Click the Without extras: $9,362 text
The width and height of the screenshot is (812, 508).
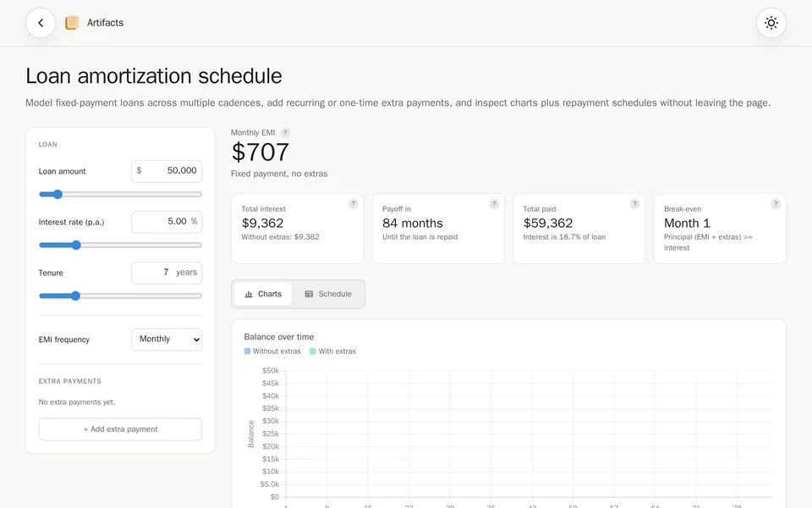(x=280, y=237)
